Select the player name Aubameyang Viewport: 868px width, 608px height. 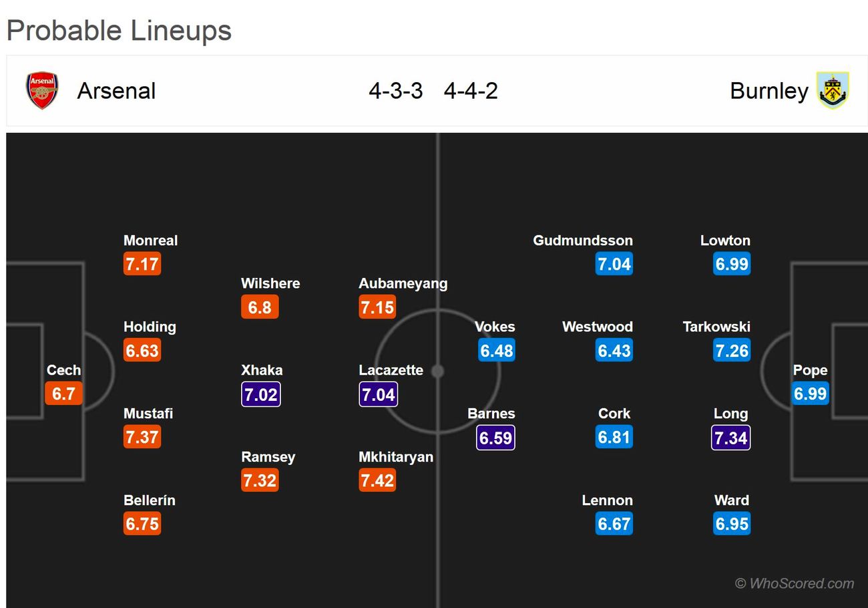[x=403, y=283]
